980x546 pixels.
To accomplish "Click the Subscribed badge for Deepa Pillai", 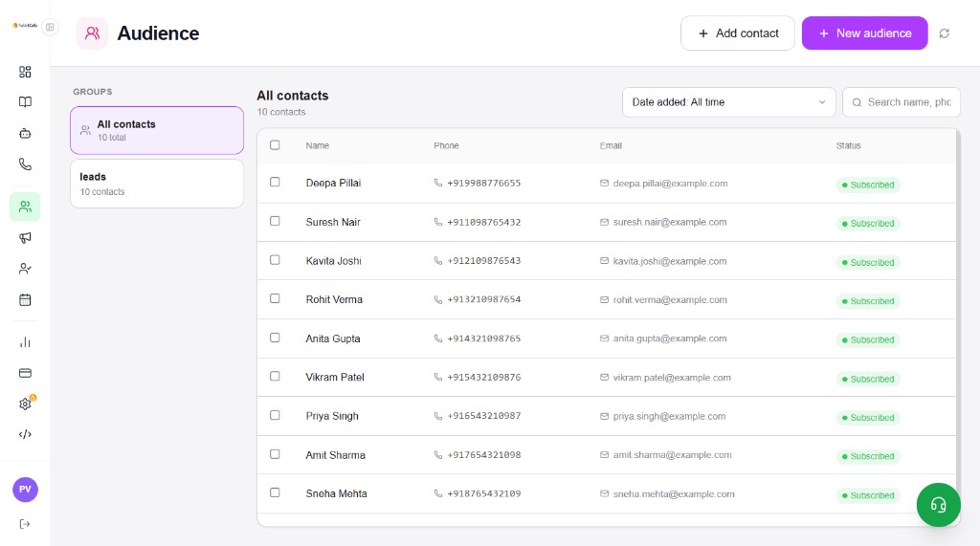I will [x=867, y=185].
